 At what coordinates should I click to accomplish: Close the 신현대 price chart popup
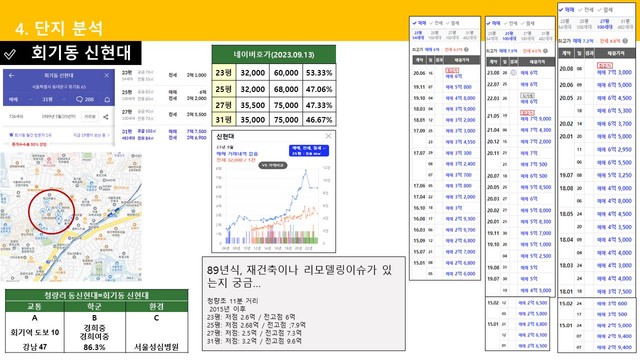(x=328, y=136)
